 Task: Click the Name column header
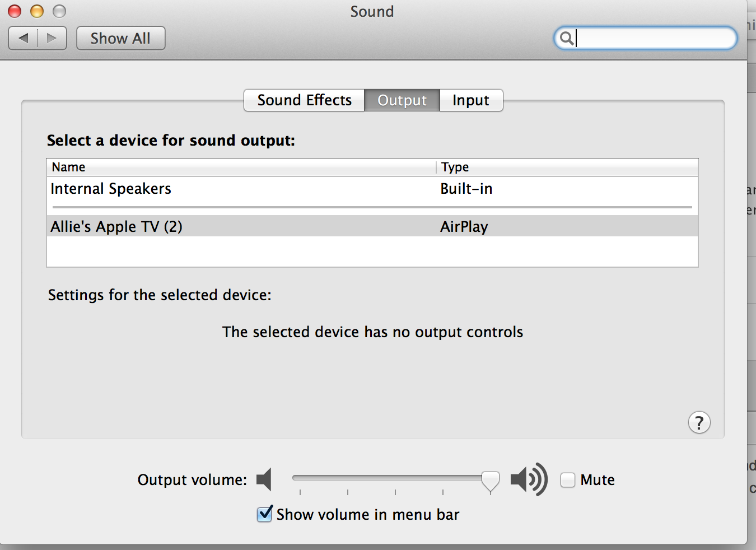[68, 167]
